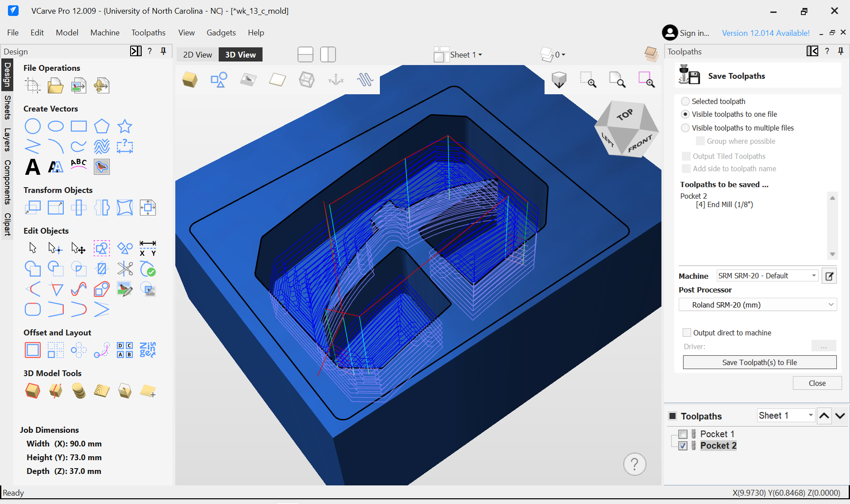Viewport: 850px width, 504px height.
Task: Edit machine configuration pencil button
Action: coord(829,276)
